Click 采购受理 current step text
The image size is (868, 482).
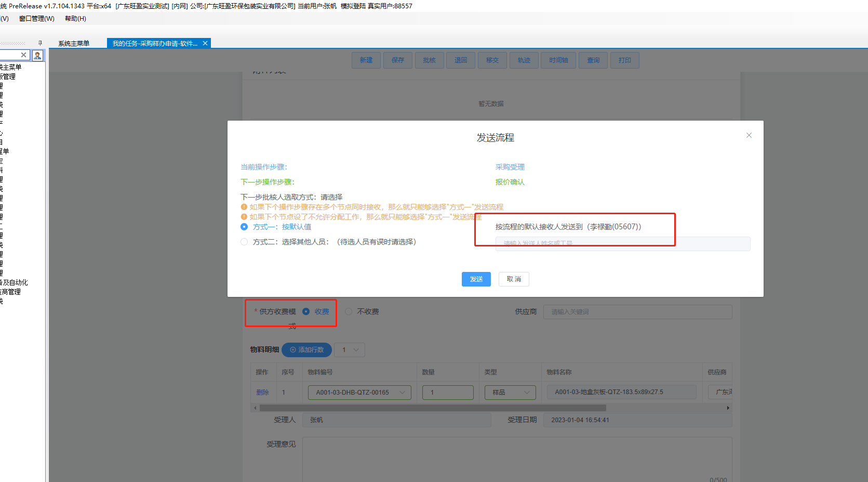tap(510, 167)
